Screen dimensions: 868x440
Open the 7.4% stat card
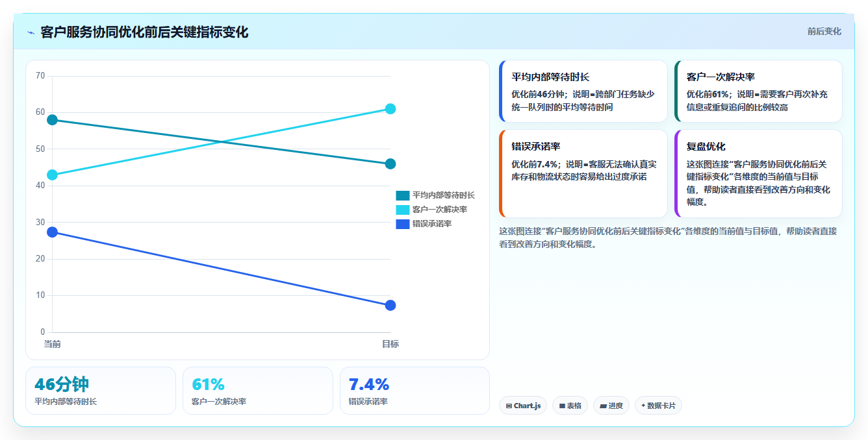click(x=415, y=391)
